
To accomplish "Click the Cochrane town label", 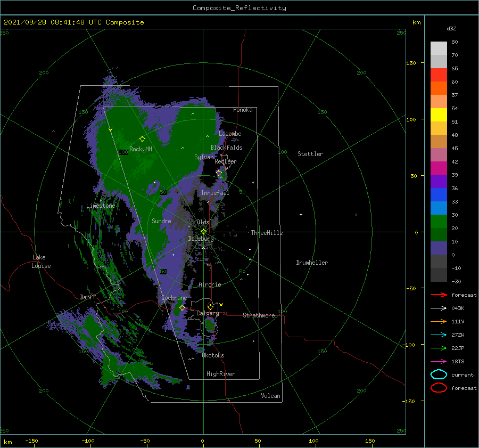I will point(174,298).
